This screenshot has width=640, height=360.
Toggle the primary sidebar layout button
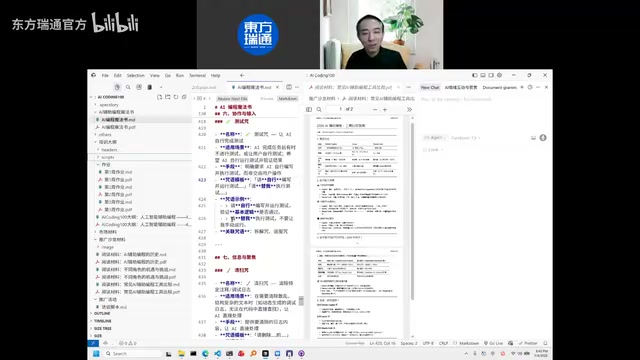(475, 76)
